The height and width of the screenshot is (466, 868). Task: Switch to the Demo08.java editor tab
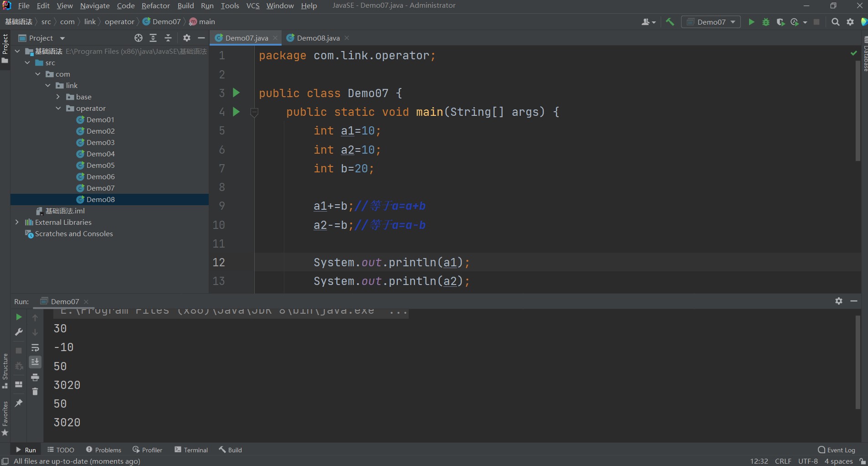pos(318,38)
